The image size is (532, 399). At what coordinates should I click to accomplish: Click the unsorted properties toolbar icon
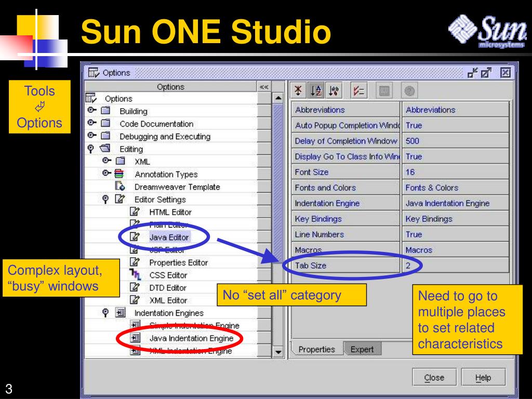298,90
